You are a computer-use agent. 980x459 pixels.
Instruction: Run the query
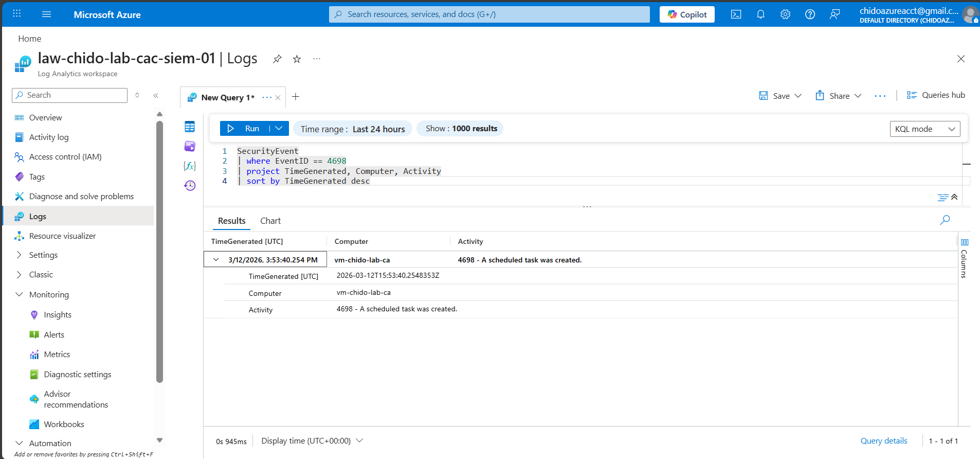coord(245,129)
